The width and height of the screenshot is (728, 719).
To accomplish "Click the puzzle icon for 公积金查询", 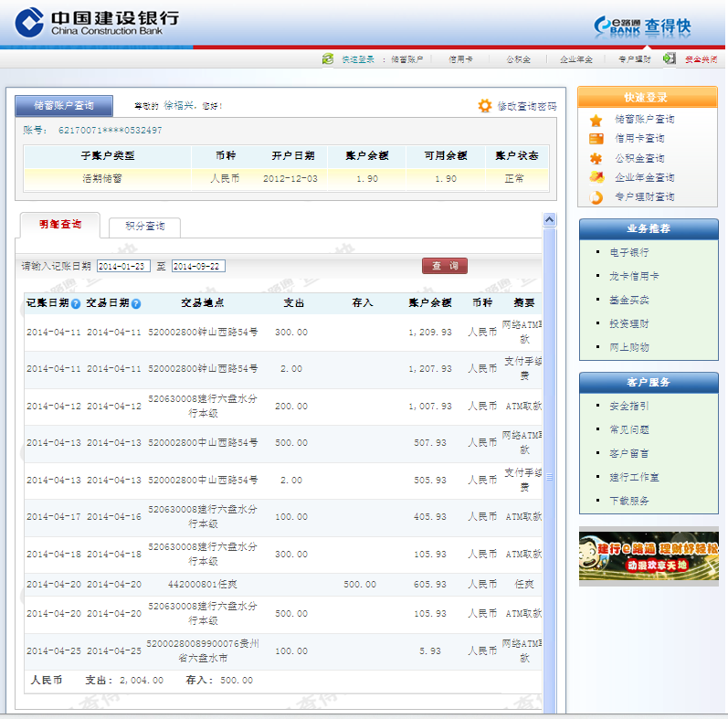I will pyautogui.click(x=596, y=158).
